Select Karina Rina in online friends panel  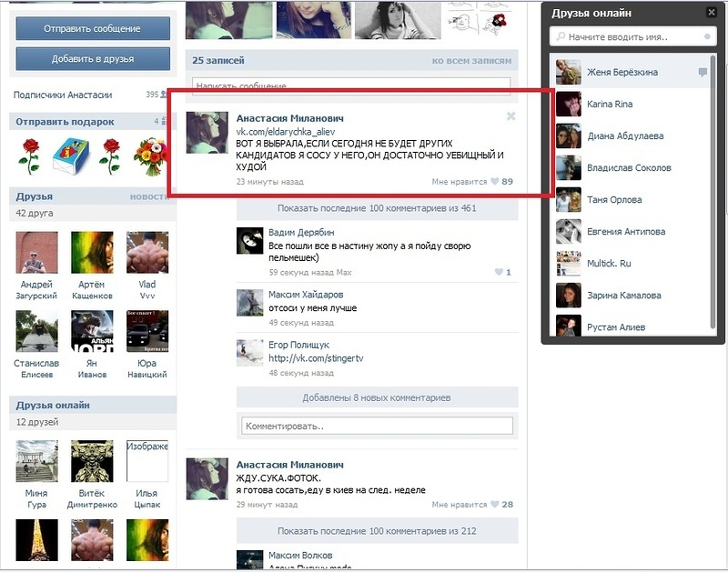(631, 104)
